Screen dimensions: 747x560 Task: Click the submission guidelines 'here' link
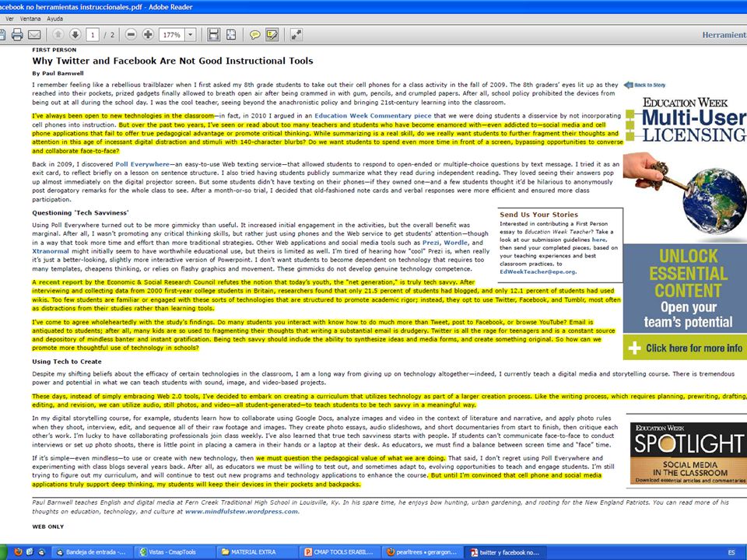click(599, 240)
